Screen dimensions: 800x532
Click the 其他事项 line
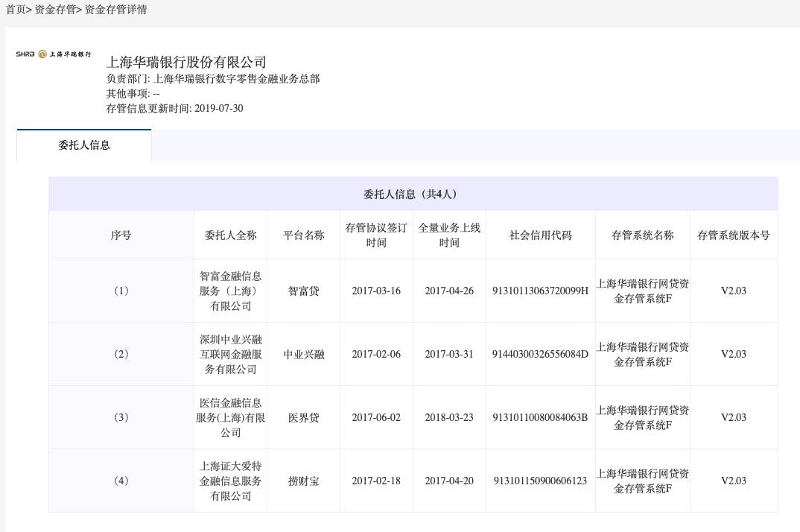(133, 93)
